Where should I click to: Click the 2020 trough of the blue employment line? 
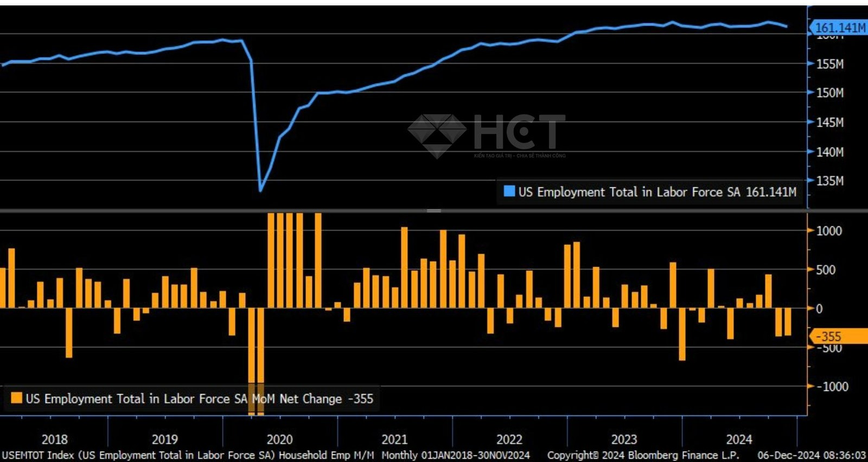[261, 190]
